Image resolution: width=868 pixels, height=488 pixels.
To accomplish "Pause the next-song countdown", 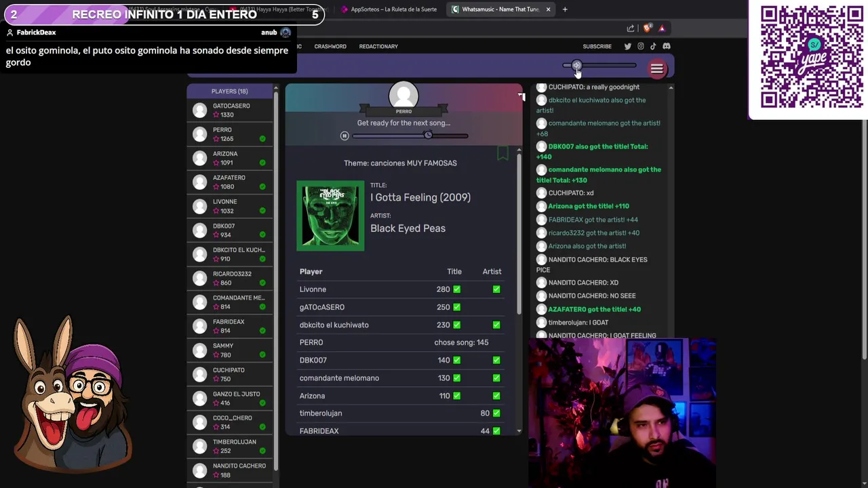I will (x=344, y=136).
